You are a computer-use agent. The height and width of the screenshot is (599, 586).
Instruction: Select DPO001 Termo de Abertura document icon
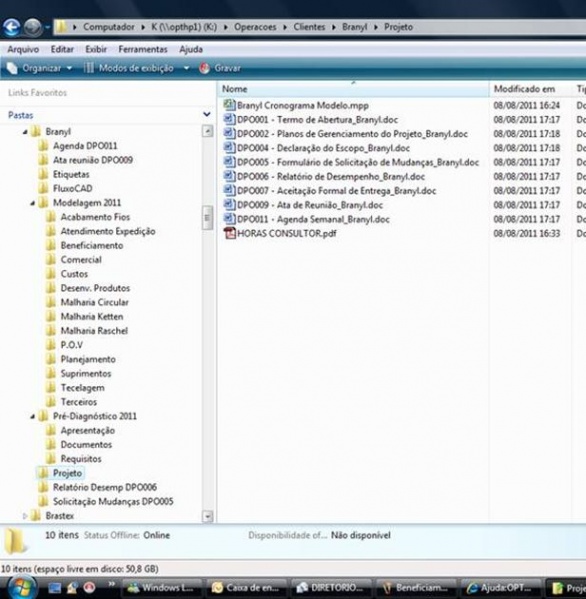click(229, 119)
